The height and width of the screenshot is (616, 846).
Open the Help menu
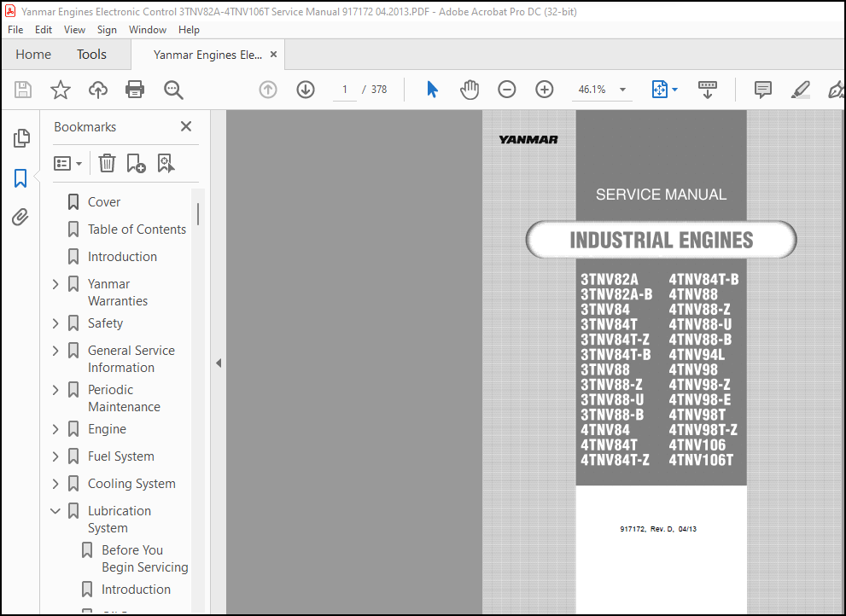(189, 30)
